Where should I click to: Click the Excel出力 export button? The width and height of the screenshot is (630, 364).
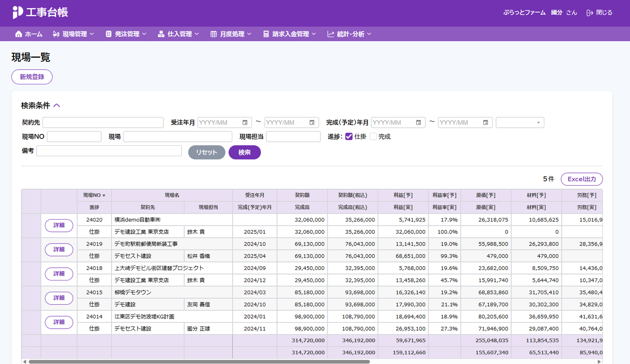581,179
